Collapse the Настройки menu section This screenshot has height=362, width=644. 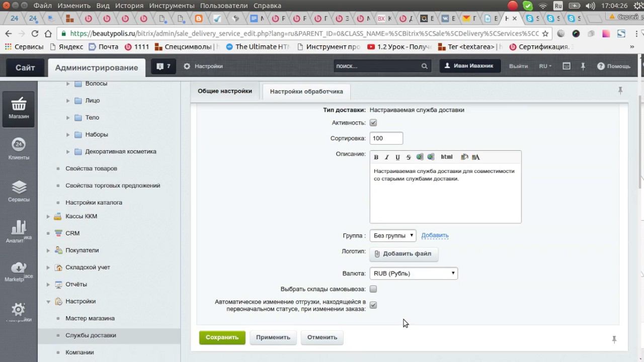click(48, 302)
